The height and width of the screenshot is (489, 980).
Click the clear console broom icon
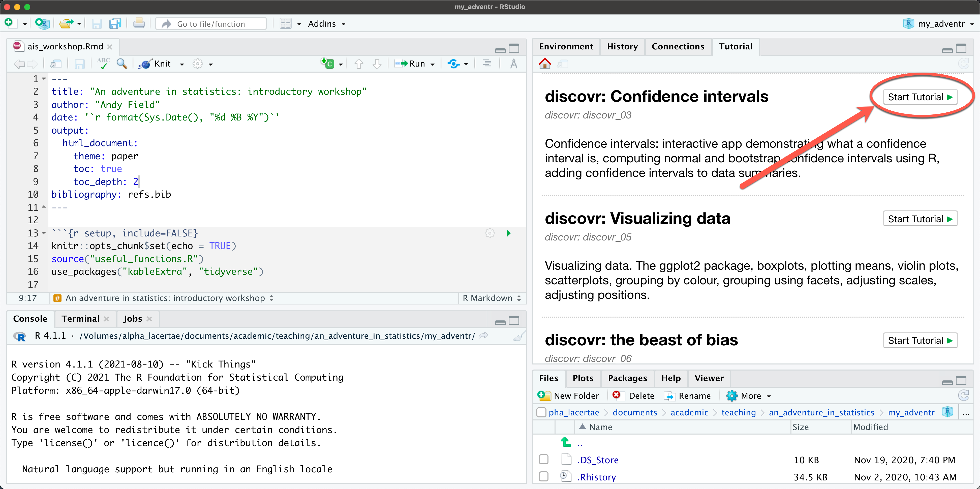click(x=518, y=336)
